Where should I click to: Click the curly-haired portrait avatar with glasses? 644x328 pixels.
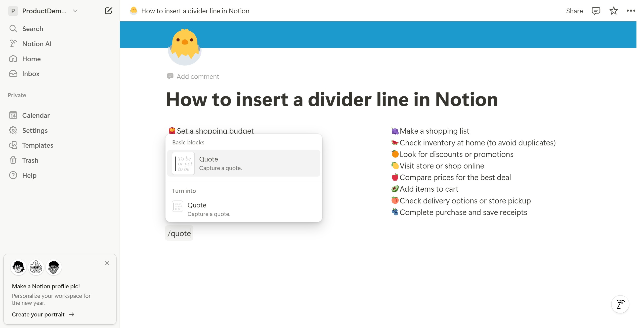36,267
